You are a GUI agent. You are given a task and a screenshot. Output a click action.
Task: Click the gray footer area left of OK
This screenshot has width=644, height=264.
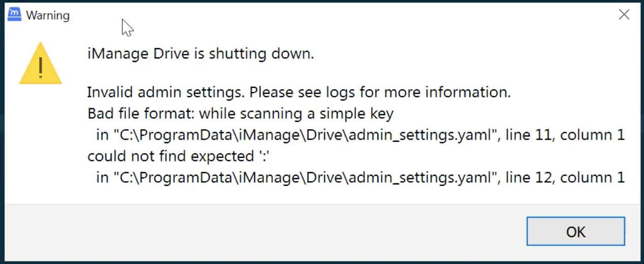pos(254,232)
